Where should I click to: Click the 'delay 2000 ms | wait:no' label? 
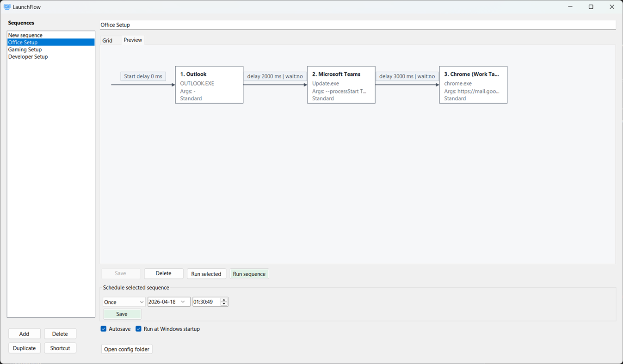coord(275,76)
